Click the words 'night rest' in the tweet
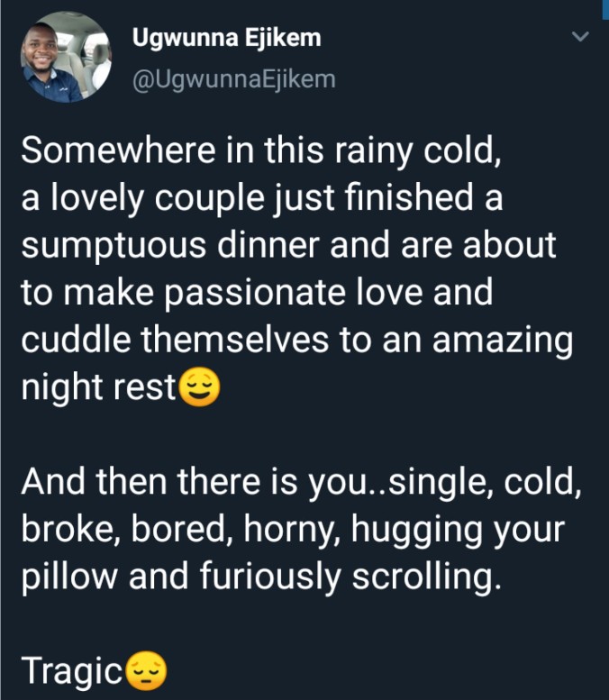The width and height of the screenshot is (609, 700). (99, 387)
